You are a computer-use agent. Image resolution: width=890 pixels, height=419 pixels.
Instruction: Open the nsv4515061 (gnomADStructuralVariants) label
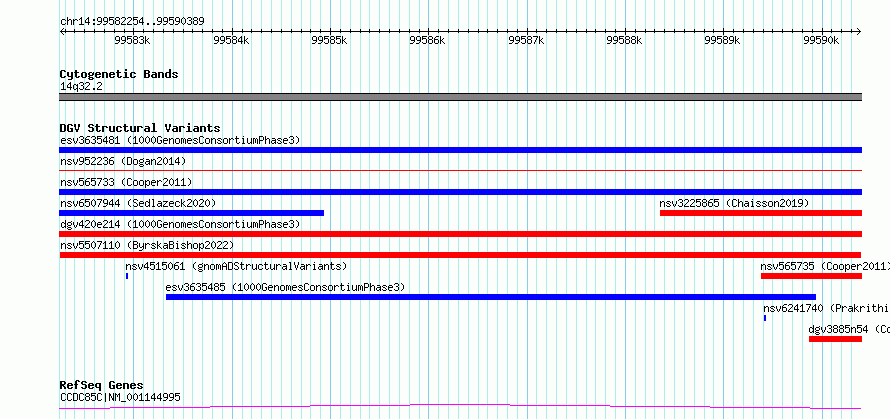coord(236,266)
